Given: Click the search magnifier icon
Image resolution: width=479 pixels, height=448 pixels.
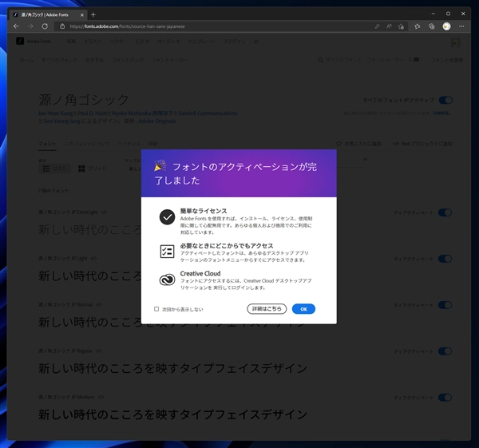Looking at the screenshot, I should (x=320, y=60).
